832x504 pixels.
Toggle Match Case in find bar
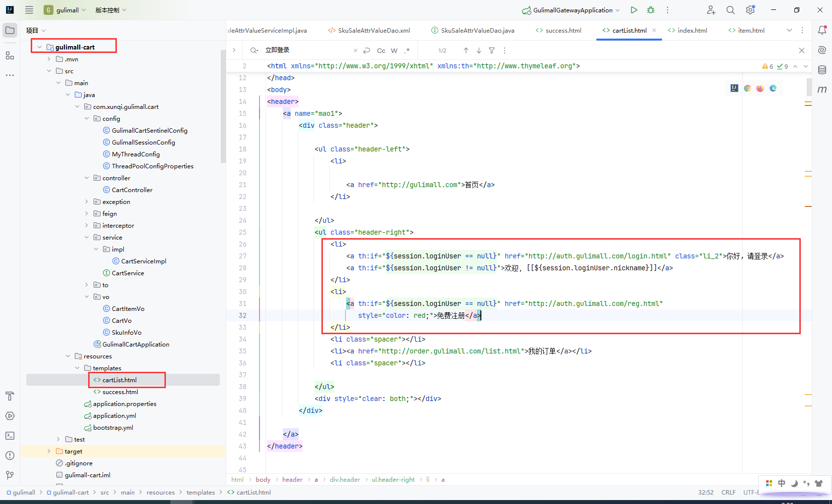[x=381, y=50]
